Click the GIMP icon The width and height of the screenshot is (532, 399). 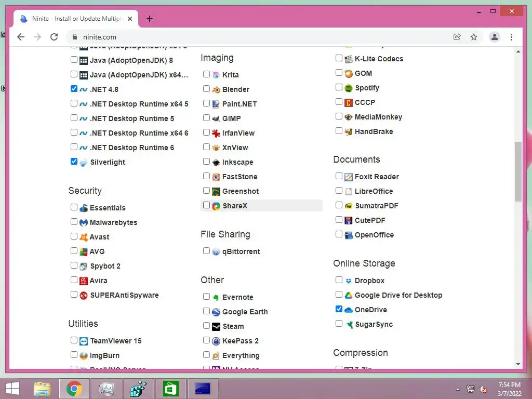pyautogui.click(x=216, y=119)
